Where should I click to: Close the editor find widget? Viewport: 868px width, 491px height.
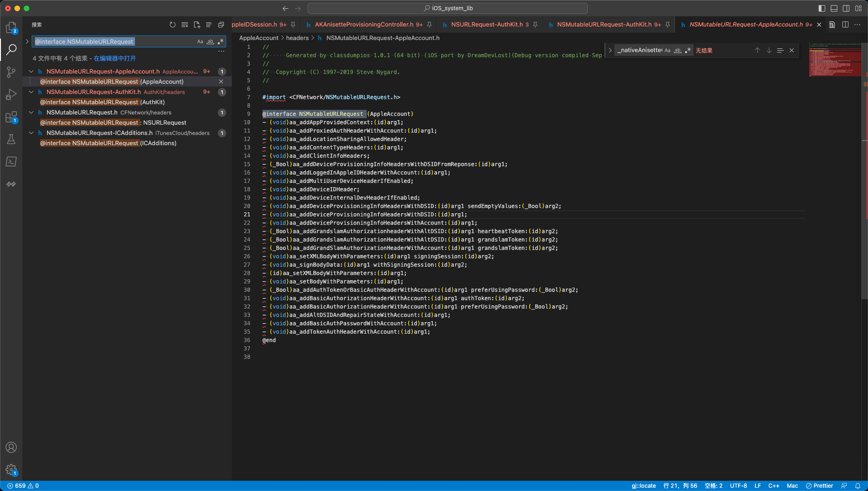coord(792,50)
